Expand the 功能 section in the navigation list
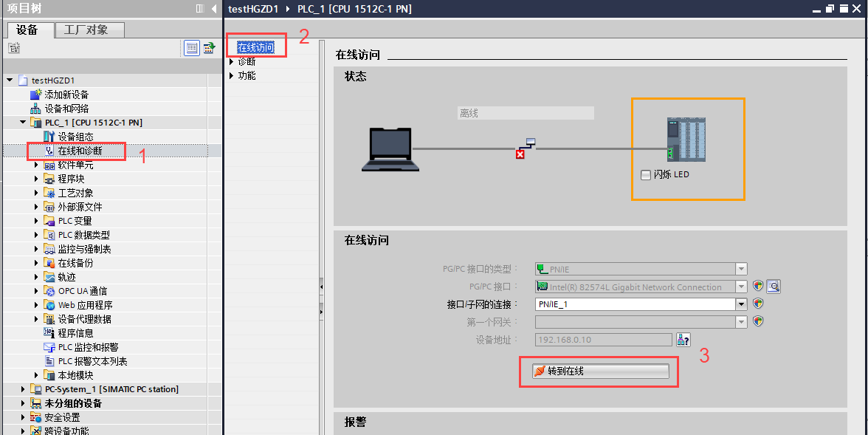868x435 pixels. click(x=232, y=75)
